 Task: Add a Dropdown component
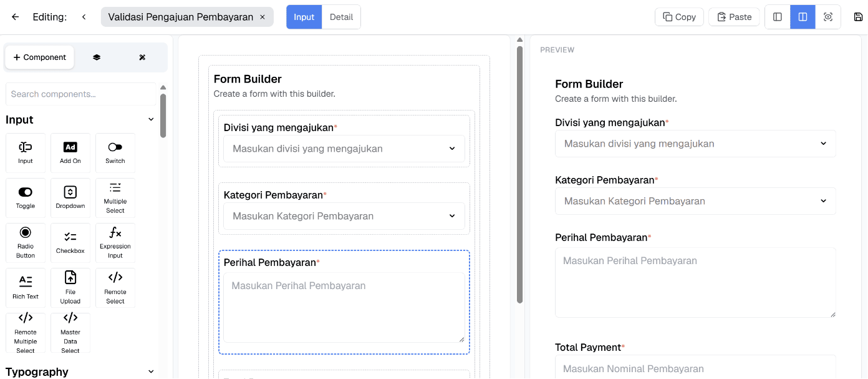(70, 198)
